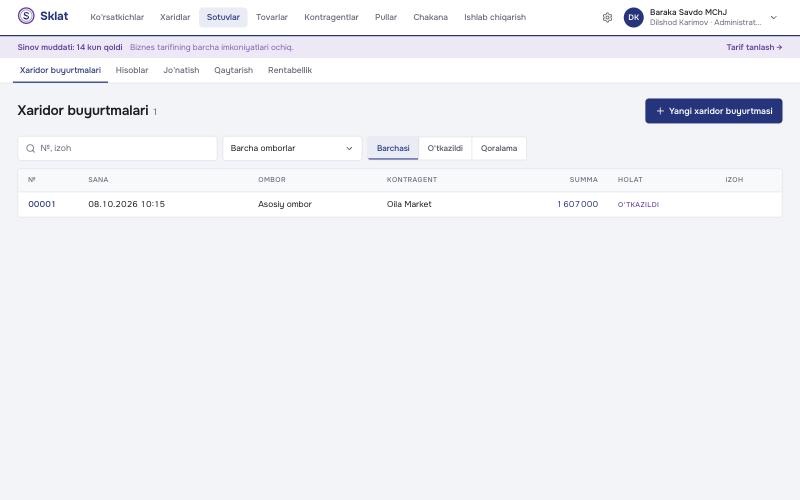
Task: Filter orders by O'tkazildi status
Action: (x=445, y=148)
